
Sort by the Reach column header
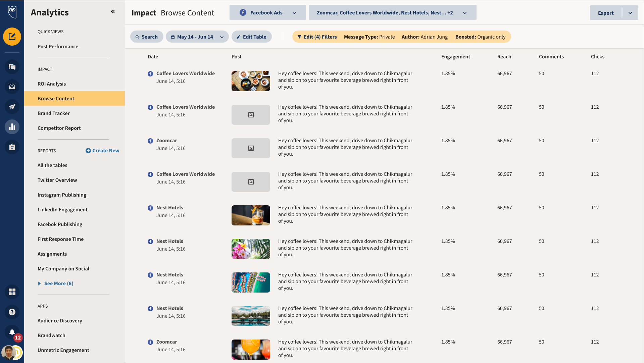point(504,57)
